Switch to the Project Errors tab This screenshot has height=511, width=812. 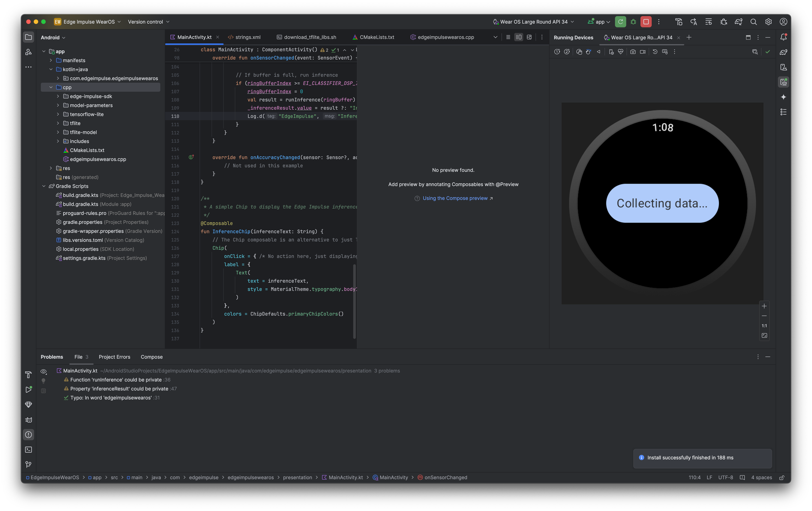pos(114,357)
